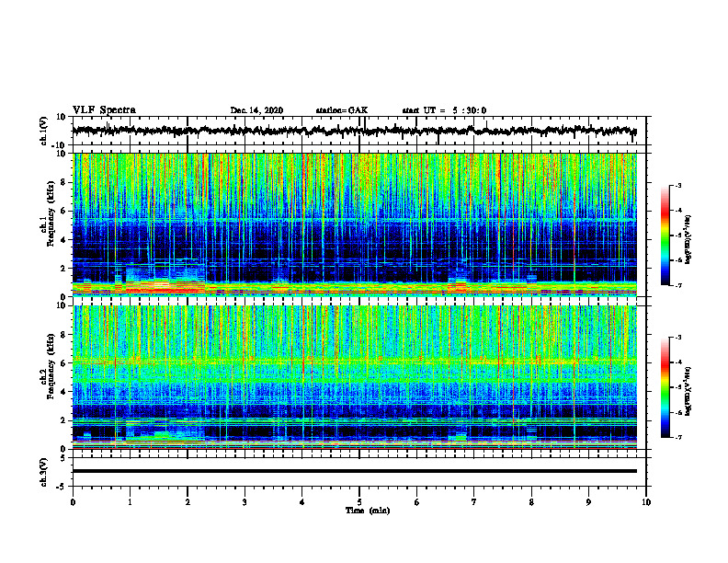728x563 pixels.
Task: Click the VLF Spectra title
Action: pos(104,110)
